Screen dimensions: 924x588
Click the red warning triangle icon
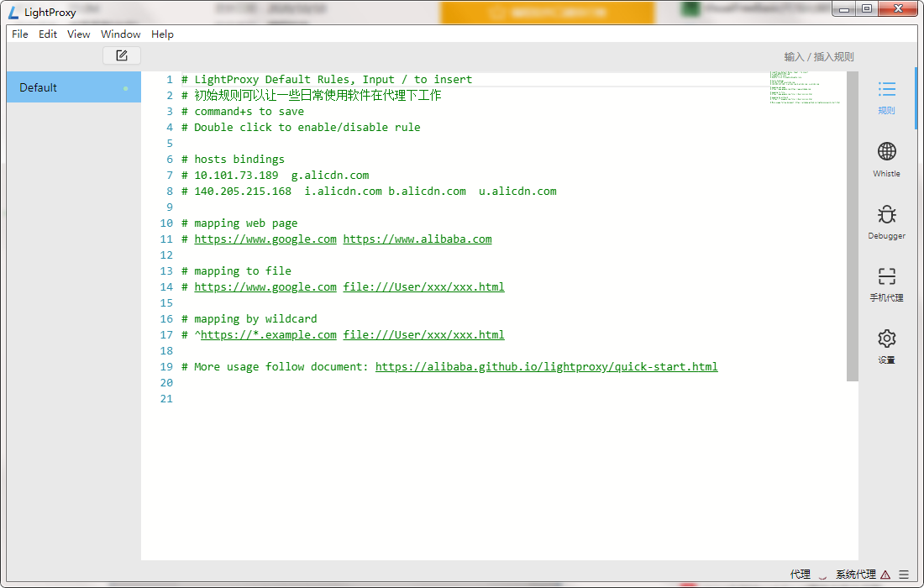(885, 575)
